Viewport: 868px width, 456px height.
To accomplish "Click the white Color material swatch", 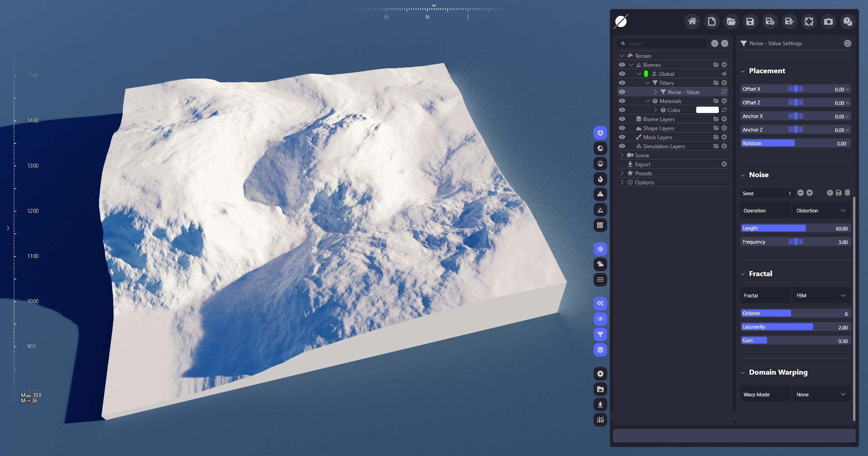I will point(707,110).
